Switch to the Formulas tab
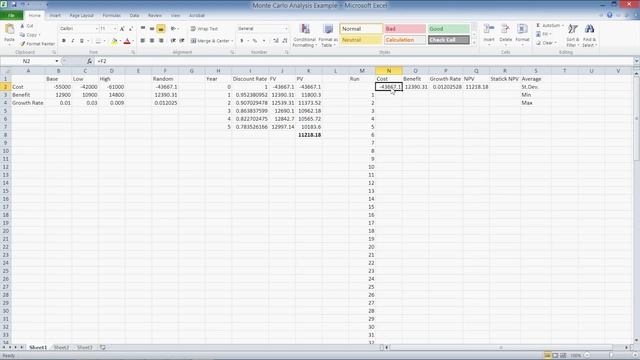 [111, 16]
